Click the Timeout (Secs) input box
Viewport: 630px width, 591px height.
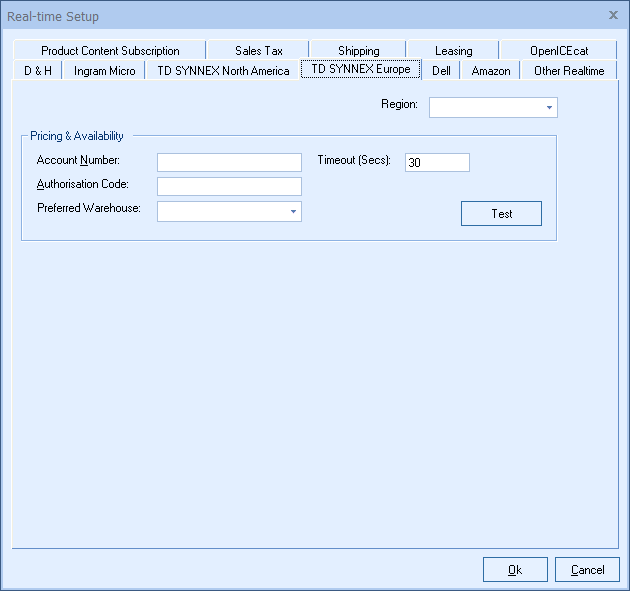[437, 162]
